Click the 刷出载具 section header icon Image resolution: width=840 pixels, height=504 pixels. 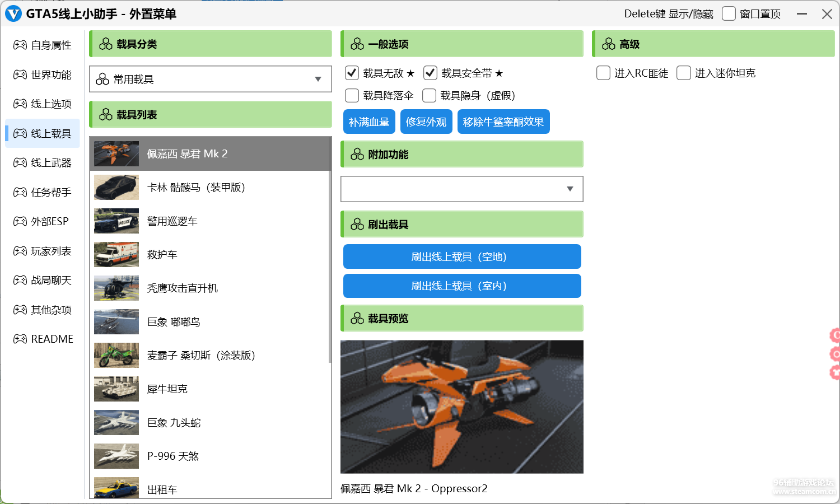coord(357,225)
